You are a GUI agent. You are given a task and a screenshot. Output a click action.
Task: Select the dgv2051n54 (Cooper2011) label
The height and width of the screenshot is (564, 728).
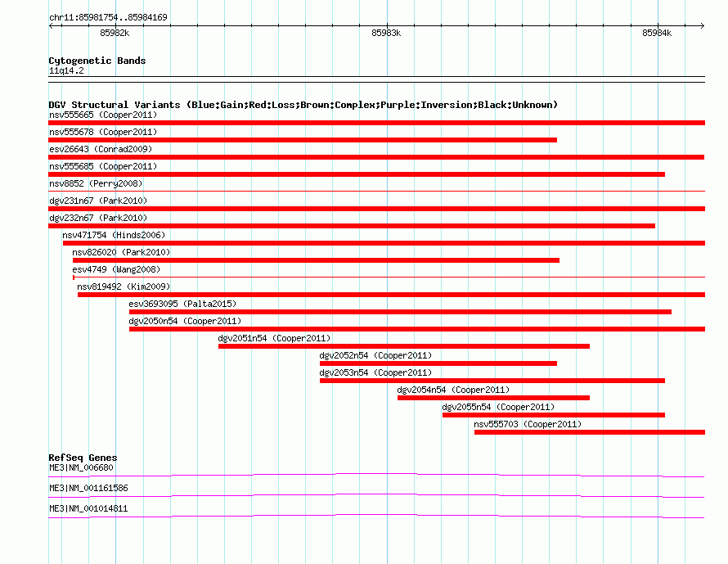pos(274,338)
